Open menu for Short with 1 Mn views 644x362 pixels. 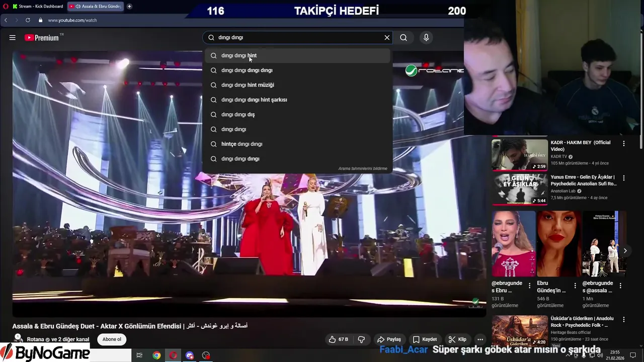(x=620, y=286)
